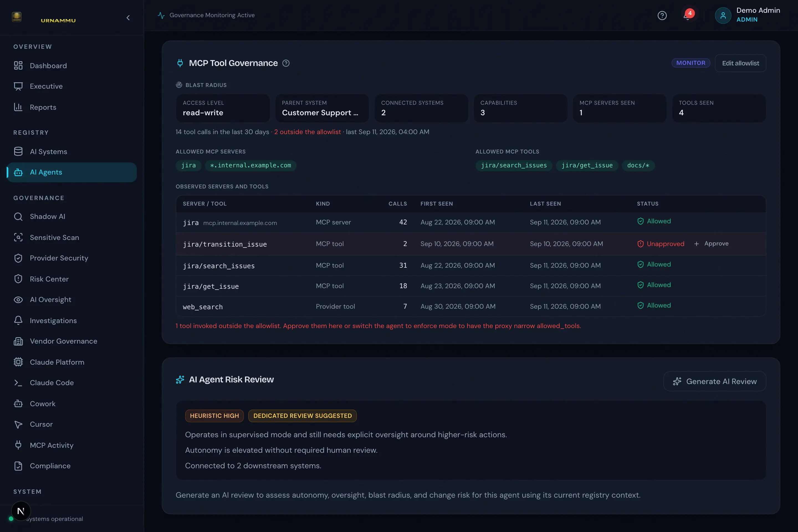Click the Generate AI Review button
The height and width of the screenshot is (532, 798).
(715, 381)
